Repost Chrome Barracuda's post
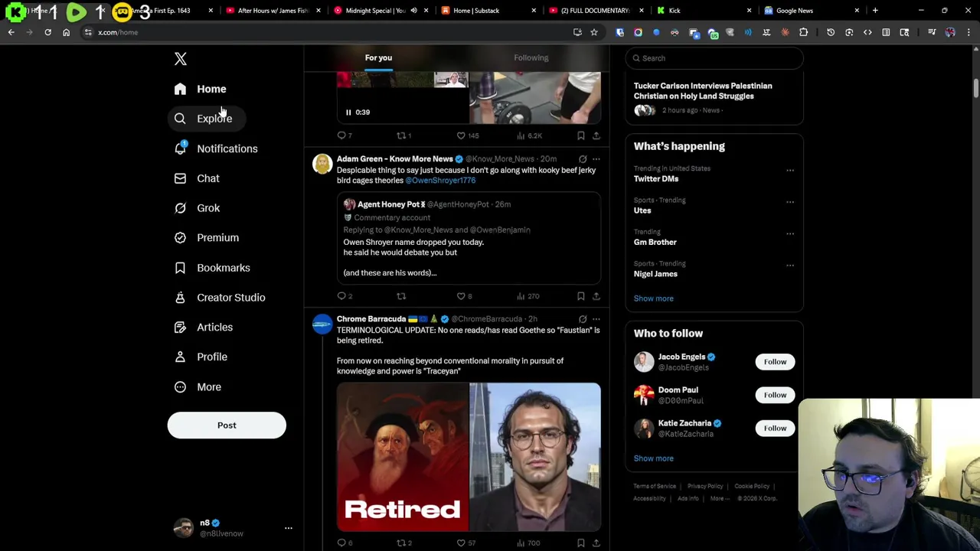Image resolution: width=980 pixels, height=551 pixels. tap(404, 543)
